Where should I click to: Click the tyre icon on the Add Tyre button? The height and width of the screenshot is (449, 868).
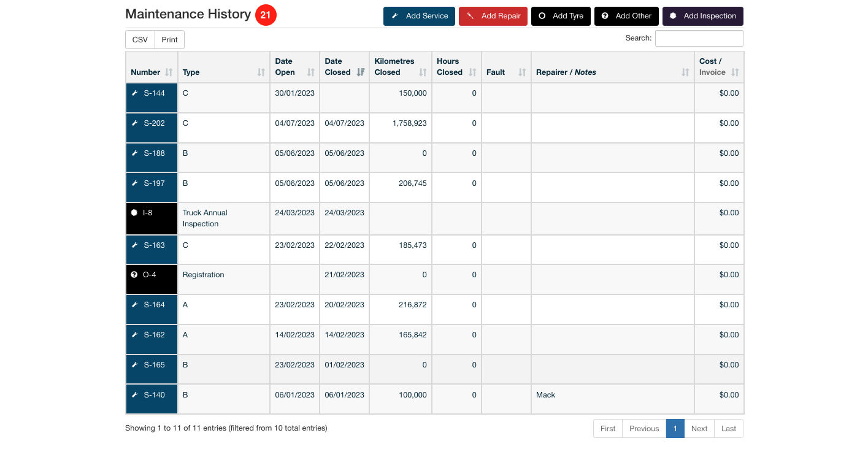pyautogui.click(x=541, y=16)
